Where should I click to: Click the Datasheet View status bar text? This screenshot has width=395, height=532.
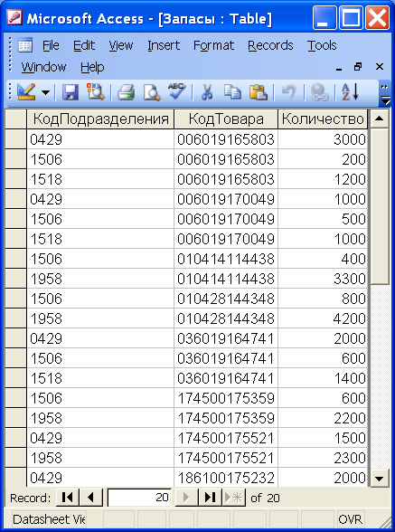tap(49, 519)
